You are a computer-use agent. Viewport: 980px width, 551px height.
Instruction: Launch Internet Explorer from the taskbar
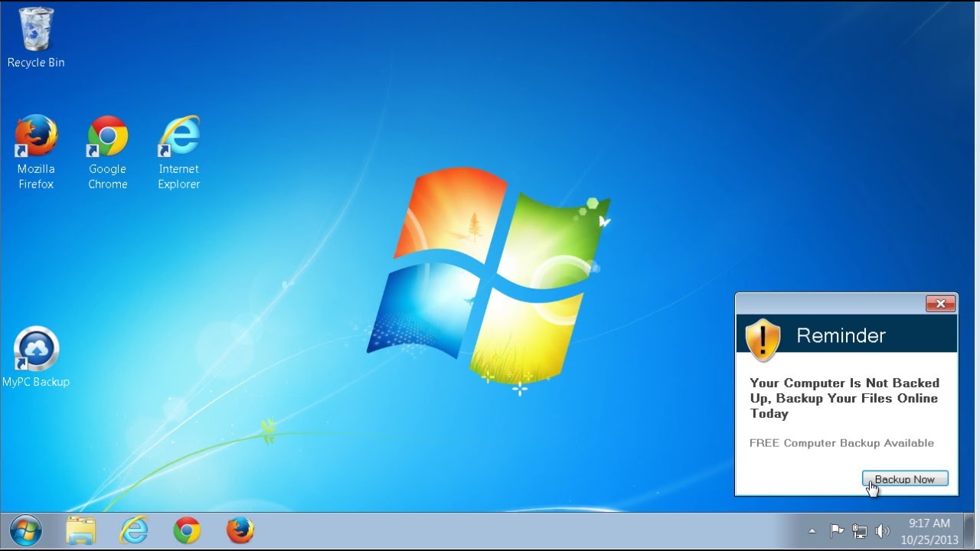[134, 530]
